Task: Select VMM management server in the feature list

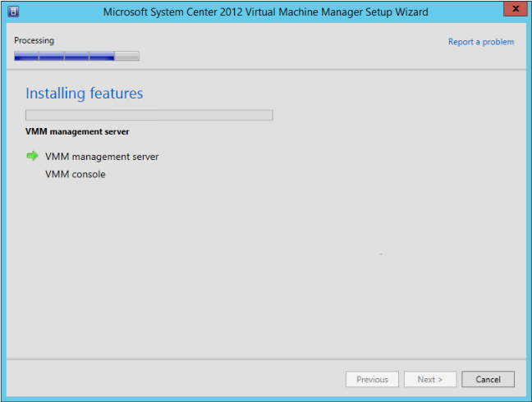Action: tap(102, 157)
